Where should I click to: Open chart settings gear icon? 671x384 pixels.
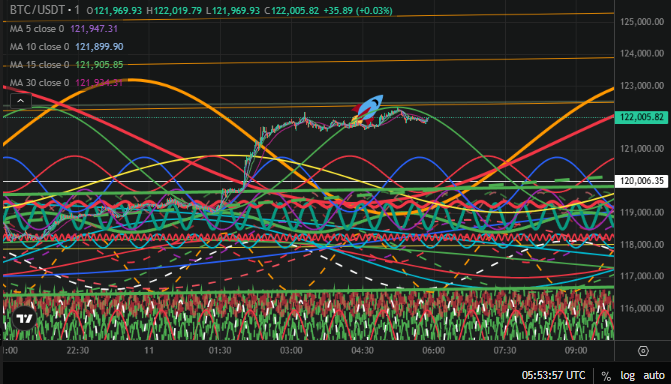tap(643, 351)
